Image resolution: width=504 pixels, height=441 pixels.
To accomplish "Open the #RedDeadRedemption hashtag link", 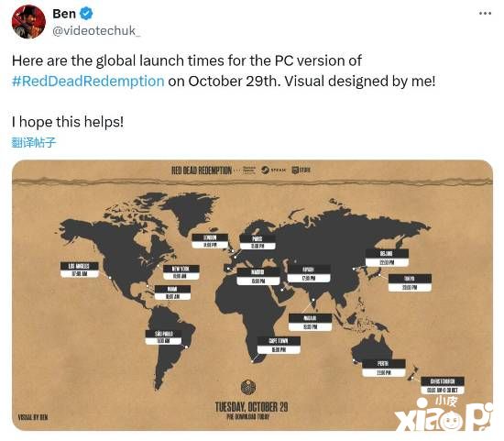I will (88, 81).
